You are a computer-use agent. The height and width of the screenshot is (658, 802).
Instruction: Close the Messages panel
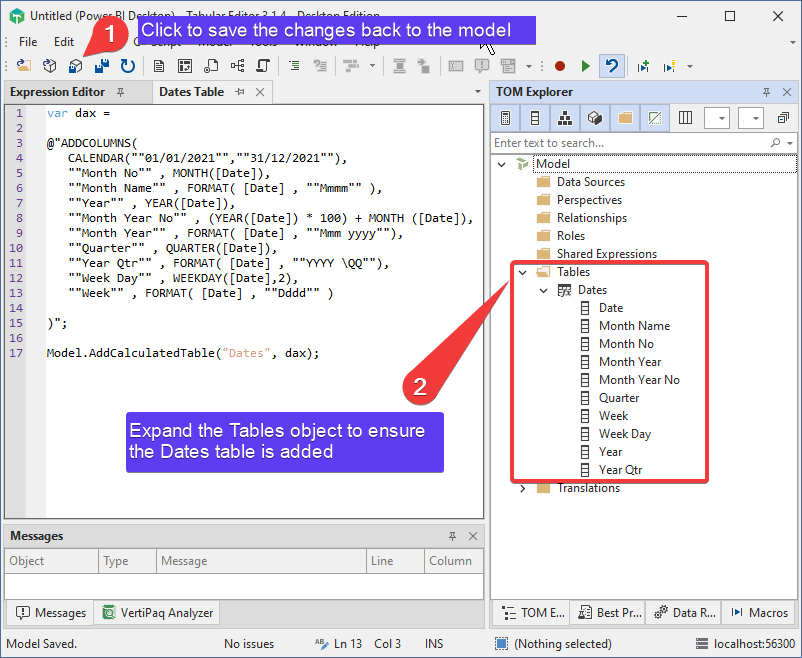tap(473, 536)
